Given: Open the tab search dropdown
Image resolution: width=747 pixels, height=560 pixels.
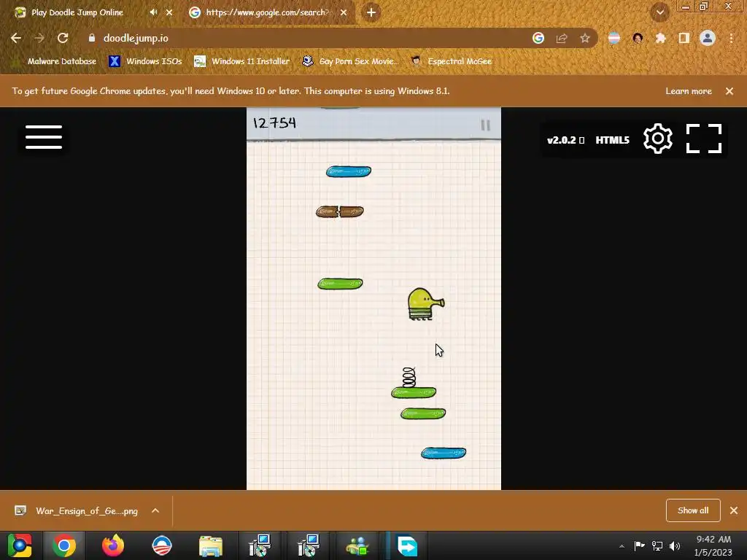Looking at the screenshot, I should pyautogui.click(x=659, y=12).
